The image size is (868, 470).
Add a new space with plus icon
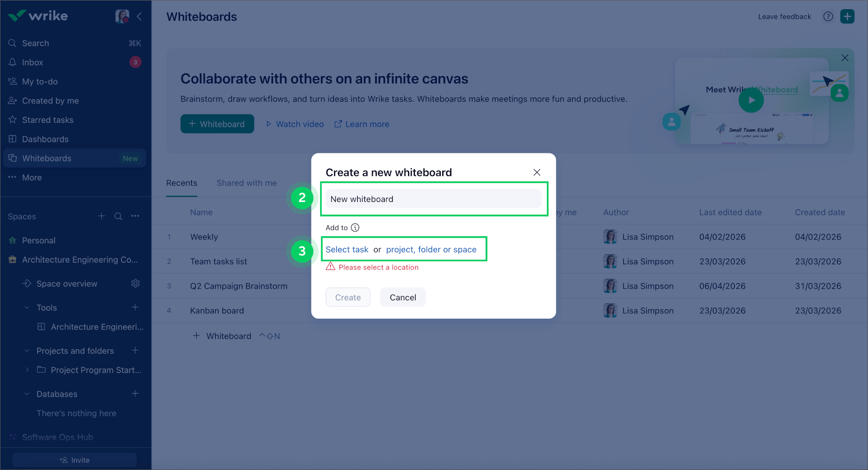click(x=102, y=216)
